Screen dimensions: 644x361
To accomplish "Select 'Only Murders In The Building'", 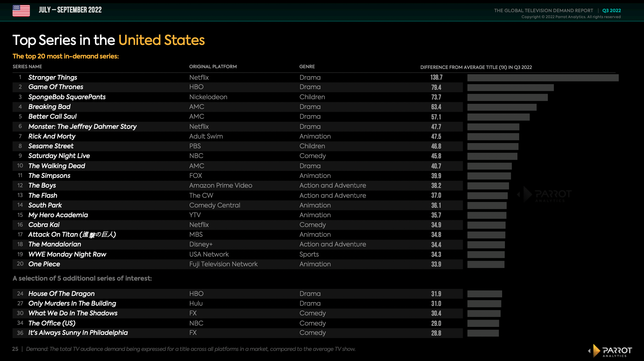I will click(x=72, y=303).
